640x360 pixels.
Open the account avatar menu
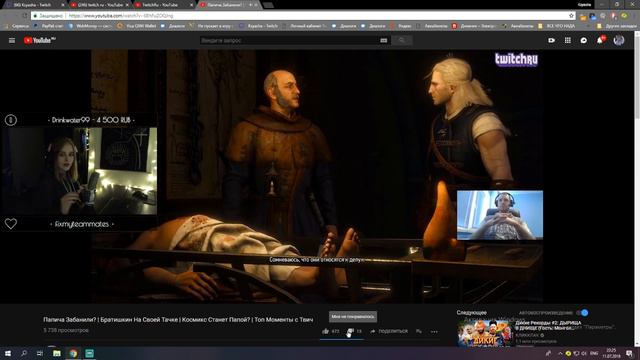pos(619,40)
